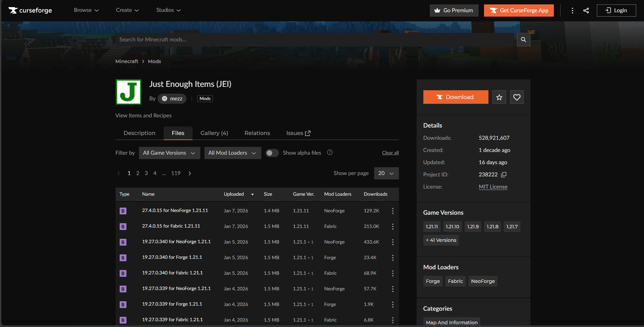Click beta badge of 27.4.0.15 Fabric row
The image size is (644, 327).
[x=123, y=227]
